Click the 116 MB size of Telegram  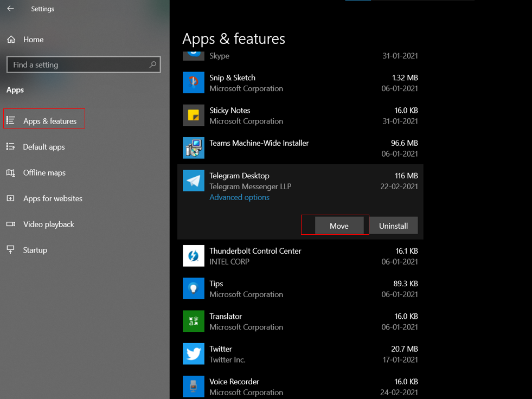point(406,176)
